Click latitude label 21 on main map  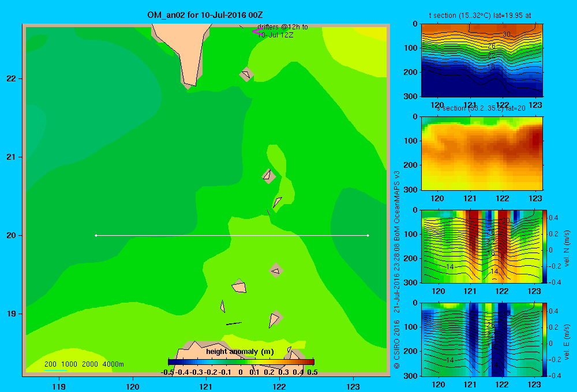12,157
